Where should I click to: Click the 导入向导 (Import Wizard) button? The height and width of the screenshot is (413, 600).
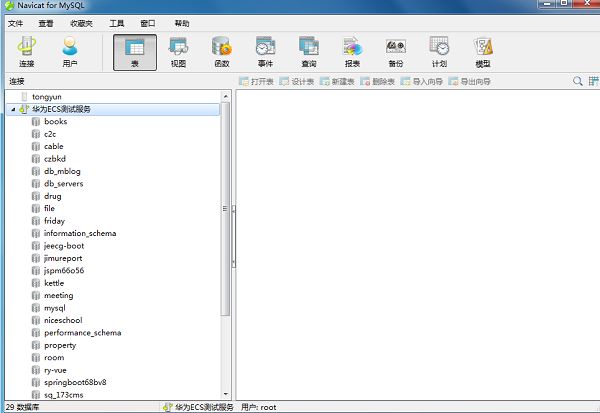pos(422,81)
